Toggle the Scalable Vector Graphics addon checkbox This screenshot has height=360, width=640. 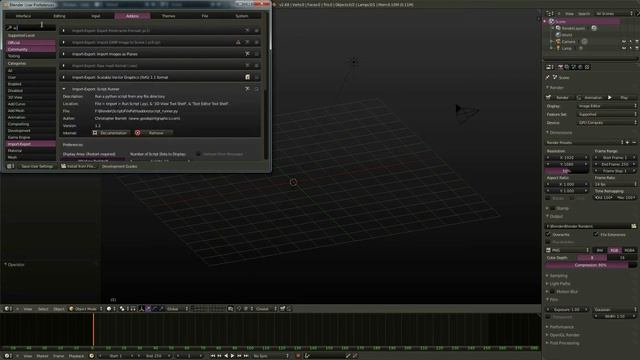(x=257, y=77)
